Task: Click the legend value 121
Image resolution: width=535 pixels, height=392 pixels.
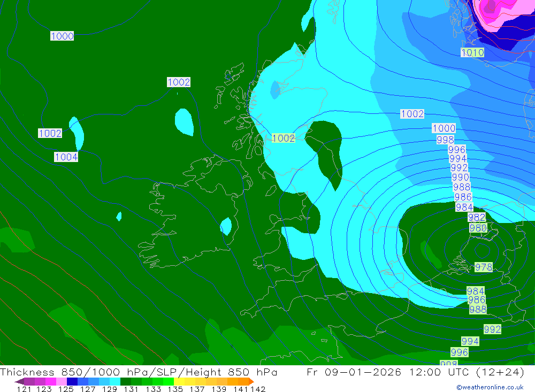Action: coord(24,389)
